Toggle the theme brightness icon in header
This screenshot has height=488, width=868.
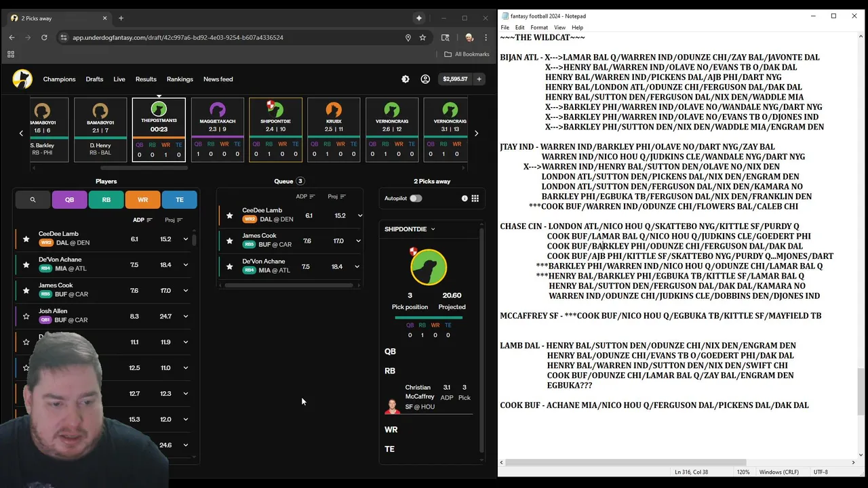click(406, 79)
